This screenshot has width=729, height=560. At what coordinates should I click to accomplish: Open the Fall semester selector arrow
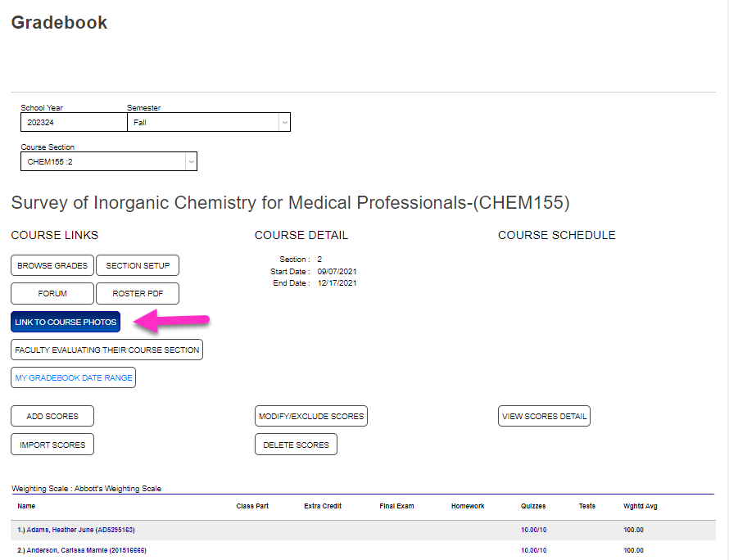pyautogui.click(x=283, y=122)
